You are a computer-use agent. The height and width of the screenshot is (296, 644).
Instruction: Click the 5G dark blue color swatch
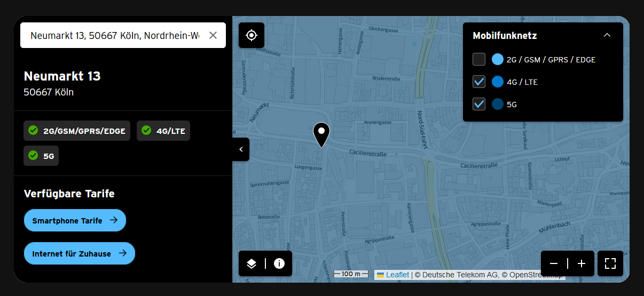click(x=498, y=104)
